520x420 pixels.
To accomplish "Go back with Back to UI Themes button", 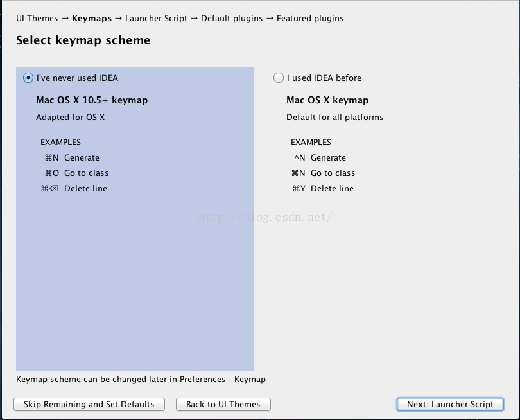I will pos(223,404).
